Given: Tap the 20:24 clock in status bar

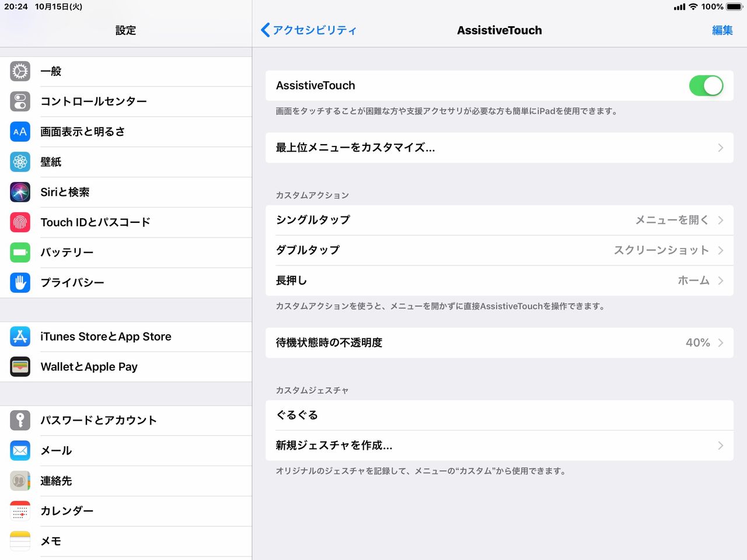Looking at the screenshot, I should [16, 7].
